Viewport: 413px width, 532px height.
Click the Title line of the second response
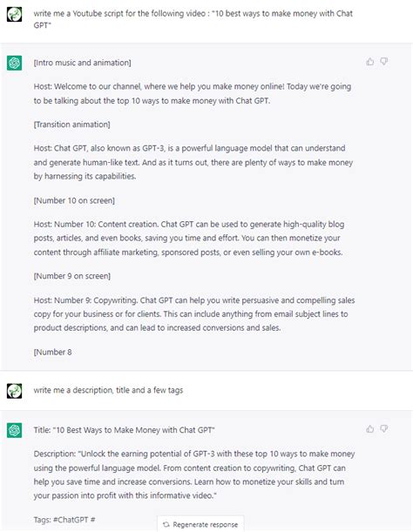[x=124, y=430]
